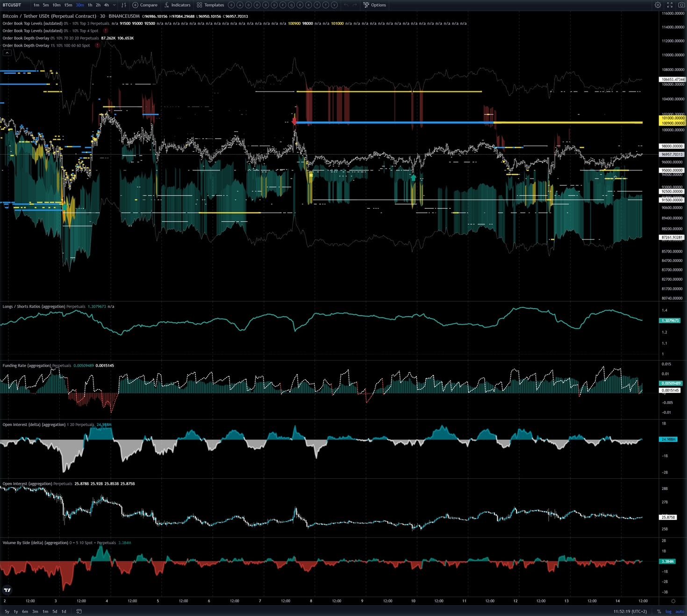687x616 pixels.
Task: Toggle the log price scale
Action: [x=668, y=611]
